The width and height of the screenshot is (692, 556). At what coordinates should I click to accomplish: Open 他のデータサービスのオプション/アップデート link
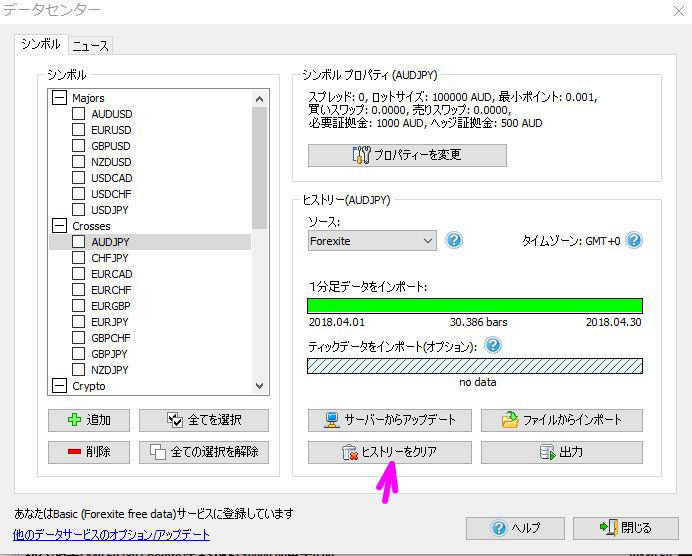tap(112, 535)
